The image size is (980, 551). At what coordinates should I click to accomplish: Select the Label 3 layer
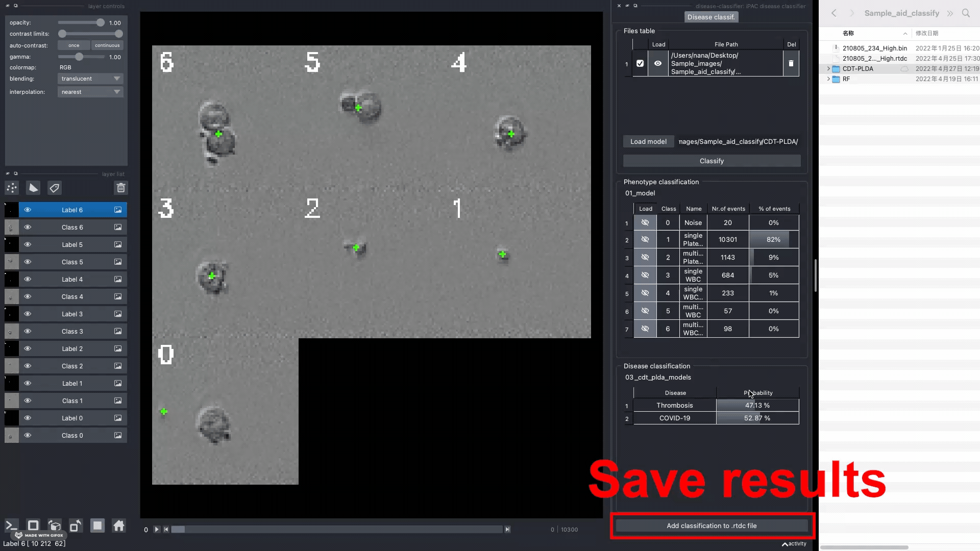(x=72, y=314)
